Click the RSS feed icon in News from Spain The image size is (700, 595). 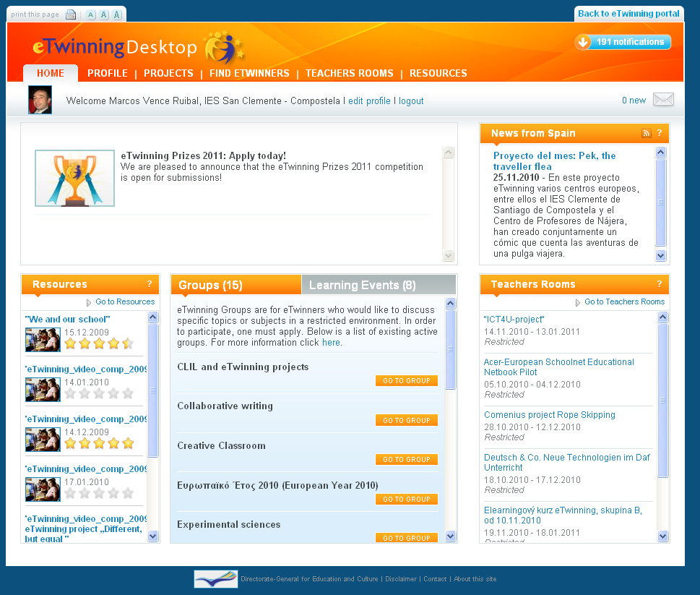pyautogui.click(x=646, y=133)
